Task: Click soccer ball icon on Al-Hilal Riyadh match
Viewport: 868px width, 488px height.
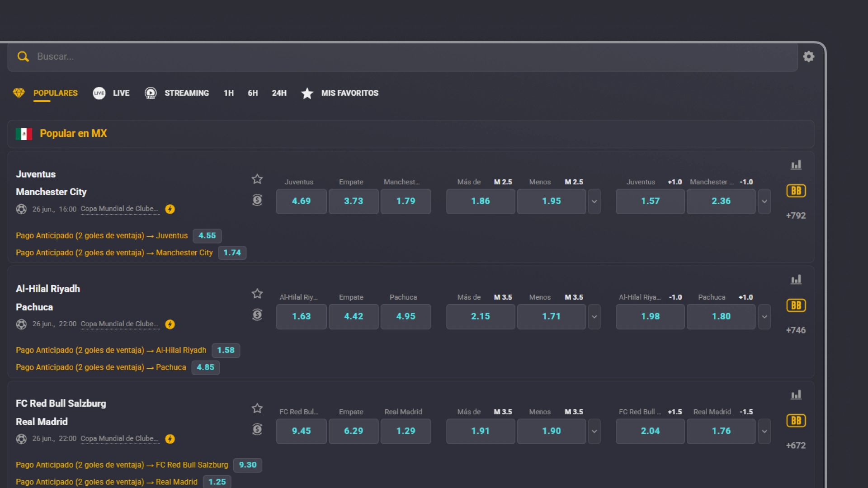Action: [21, 324]
